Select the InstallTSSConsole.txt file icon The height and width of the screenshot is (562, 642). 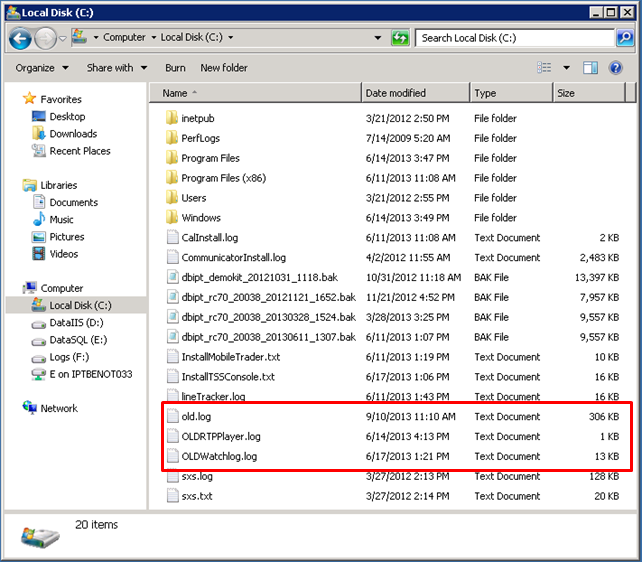pyautogui.click(x=173, y=377)
